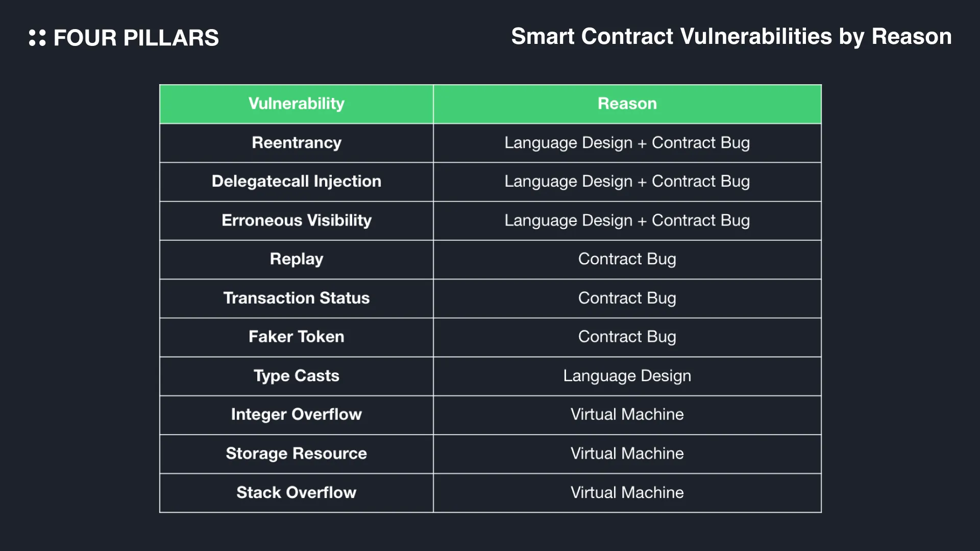
Task: Select the Stack Overflow cell
Action: pos(297,493)
